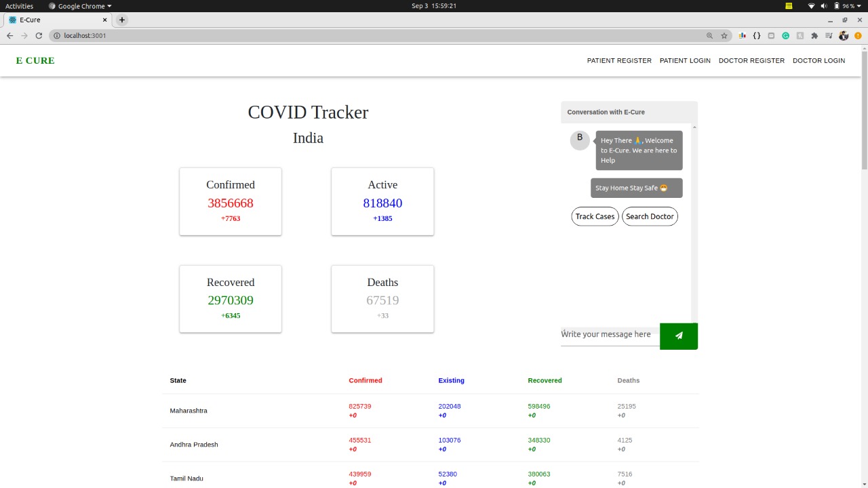Open the clock and calendar dropdown
Screen dimensions: 868x488
coord(433,6)
